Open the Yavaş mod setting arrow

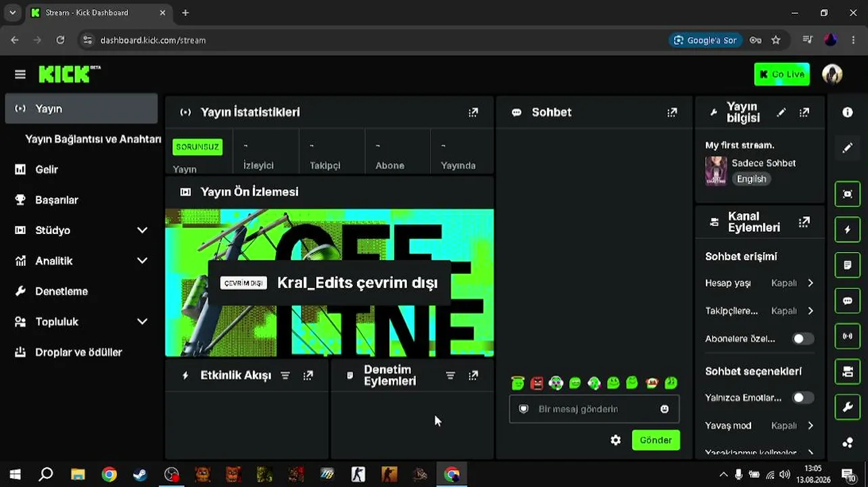(811, 426)
